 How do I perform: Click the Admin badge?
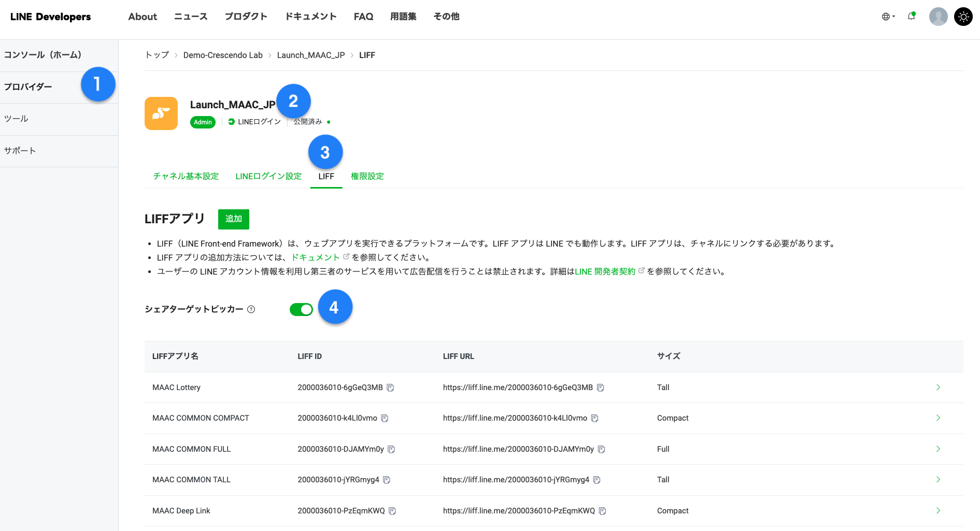[x=203, y=122]
